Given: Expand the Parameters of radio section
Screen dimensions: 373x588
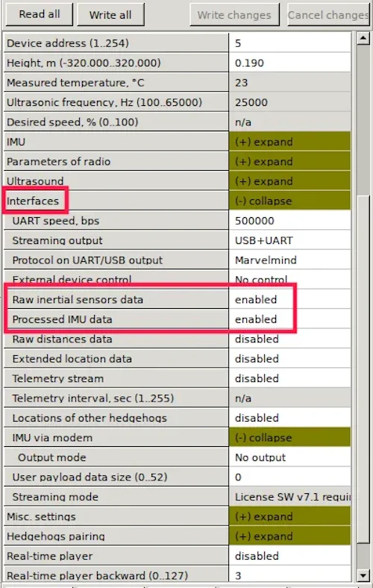Looking at the screenshot, I should pyautogui.click(x=289, y=162).
